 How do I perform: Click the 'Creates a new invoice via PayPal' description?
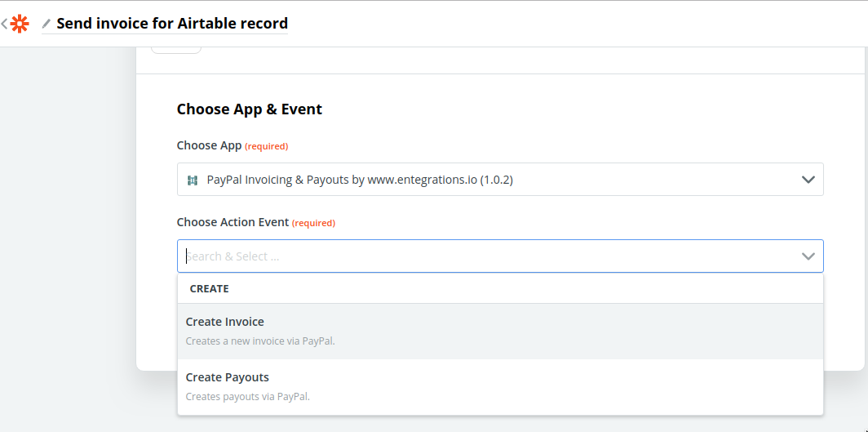click(x=260, y=341)
